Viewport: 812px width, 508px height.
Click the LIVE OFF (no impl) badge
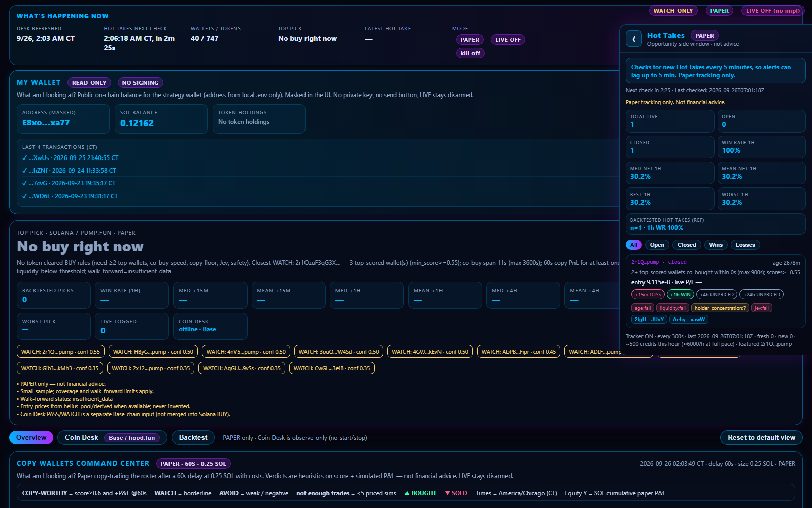coord(772,11)
